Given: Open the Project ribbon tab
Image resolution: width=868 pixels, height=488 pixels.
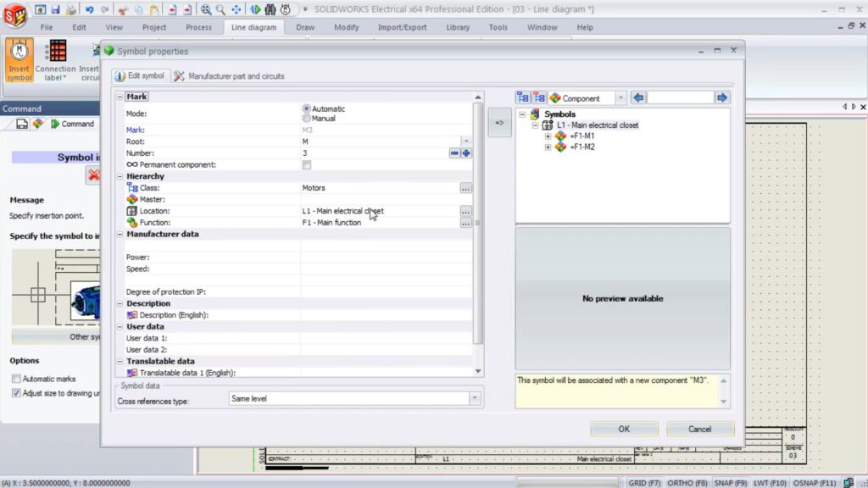Looking at the screenshot, I should click(x=154, y=27).
